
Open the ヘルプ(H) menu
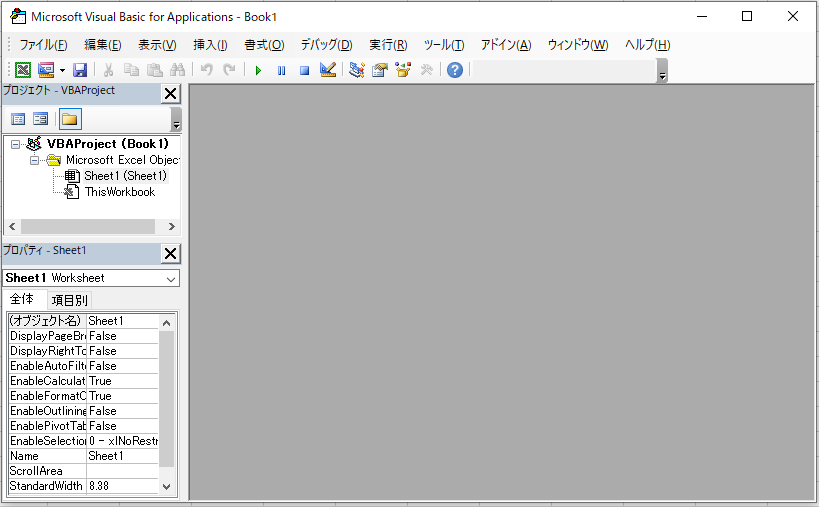coord(648,45)
